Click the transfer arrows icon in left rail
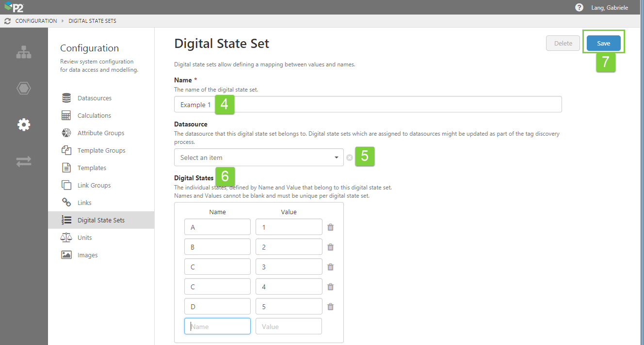The image size is (644, 345). (x=24, y=162)
